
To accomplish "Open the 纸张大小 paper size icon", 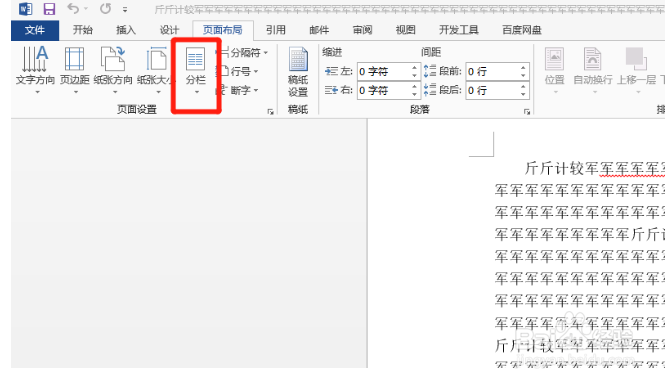I will pos(156,59).
